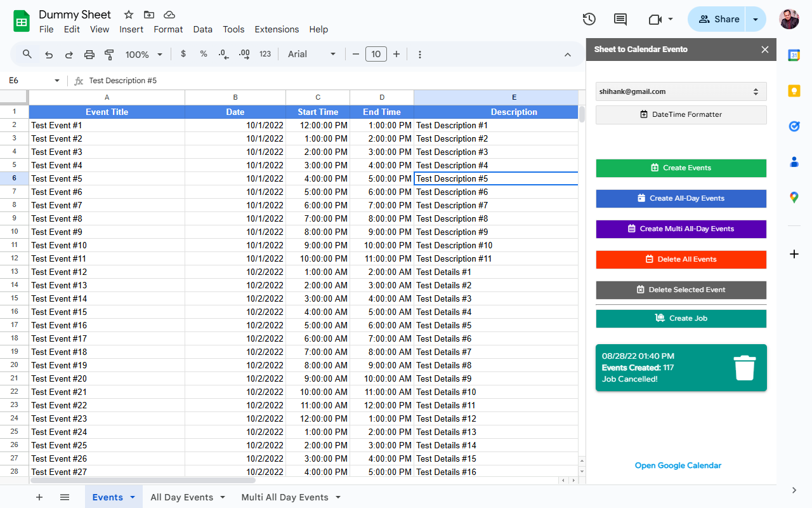812x508 pixels.
Task: Expand the Arial font dropdown
Action: tap(311, 55)
